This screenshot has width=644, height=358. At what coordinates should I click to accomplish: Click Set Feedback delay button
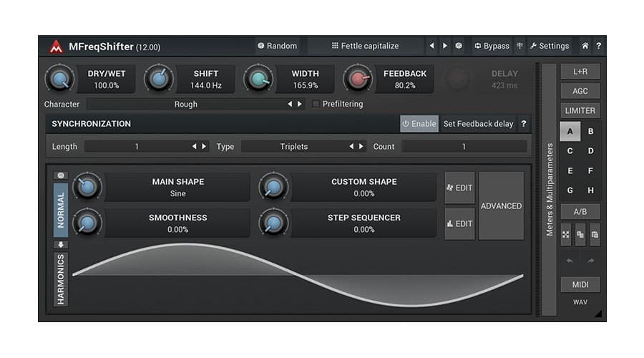coord(479,124)
